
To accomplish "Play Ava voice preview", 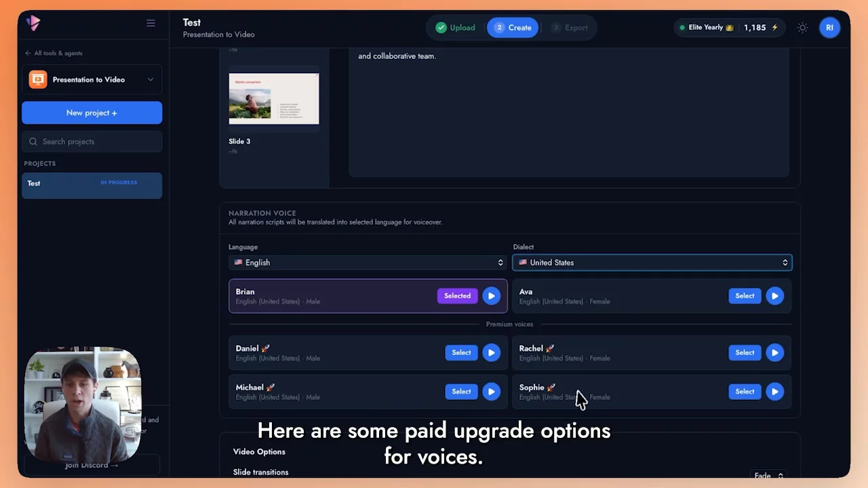I will [x=774, y=296].
